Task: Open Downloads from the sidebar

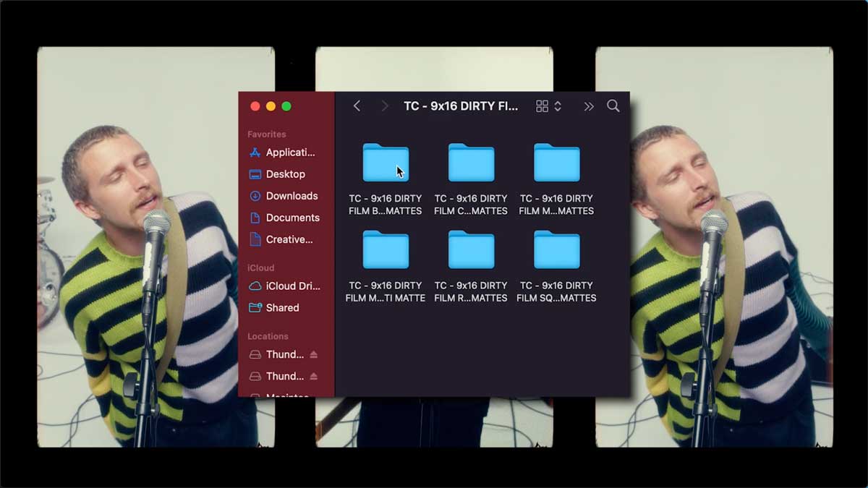Action: 284,196
